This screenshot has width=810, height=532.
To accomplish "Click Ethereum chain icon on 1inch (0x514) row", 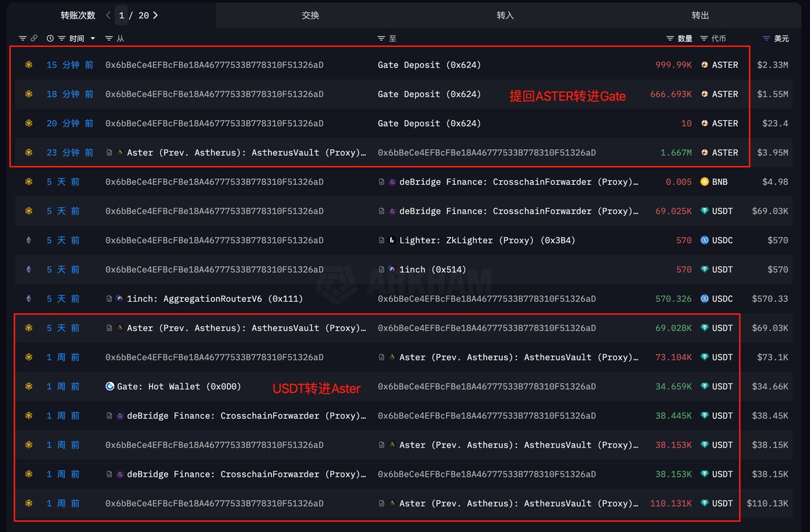I will click(x=28, y=269).
